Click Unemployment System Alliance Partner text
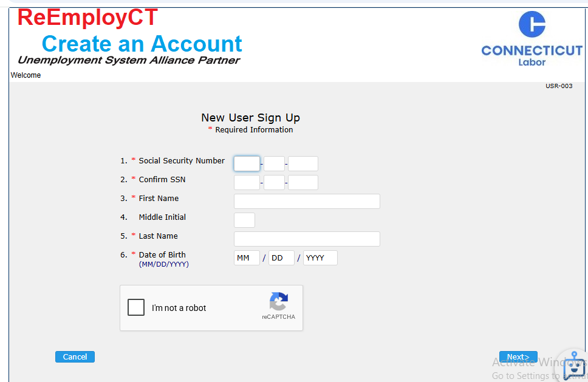Viewport: 588px width, 382px height. pos(129,60)
